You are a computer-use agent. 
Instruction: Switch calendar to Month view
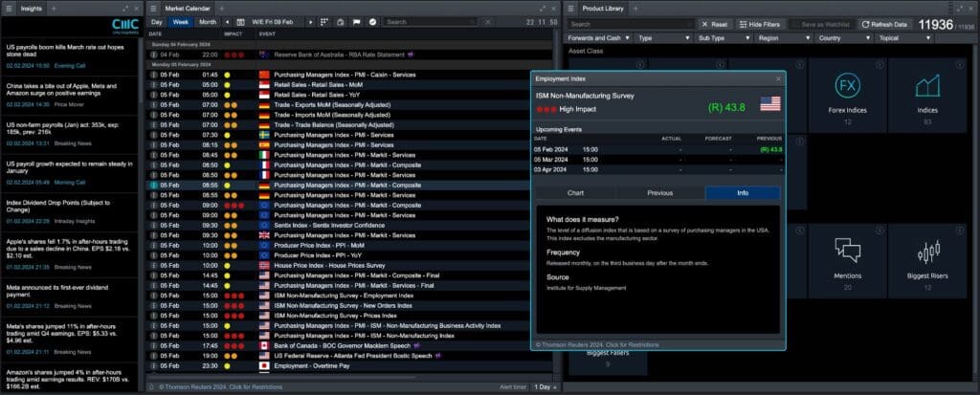point(207,21)
